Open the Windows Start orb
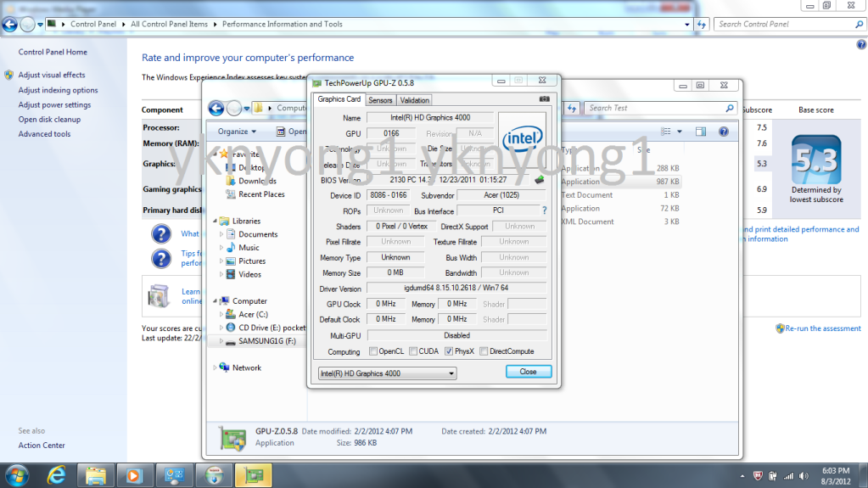This screenshot has width=868, height=488. pyautogui.click(x=17, y=476)
